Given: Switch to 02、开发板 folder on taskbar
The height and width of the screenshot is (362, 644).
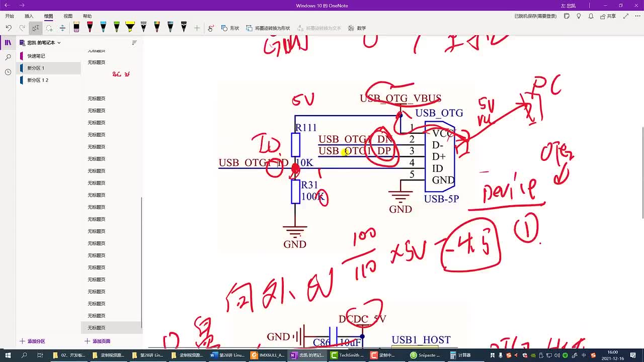Looking at the screenshot, I should click(69, 355).
